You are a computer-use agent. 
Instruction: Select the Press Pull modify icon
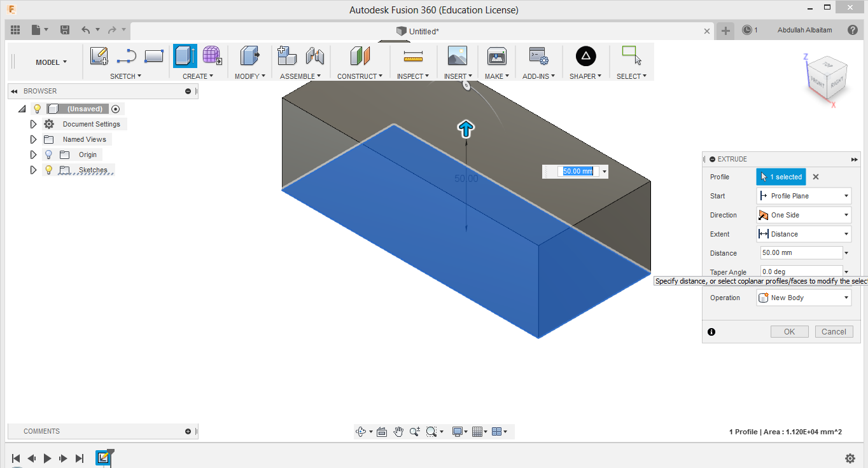(x=249, y=56)
